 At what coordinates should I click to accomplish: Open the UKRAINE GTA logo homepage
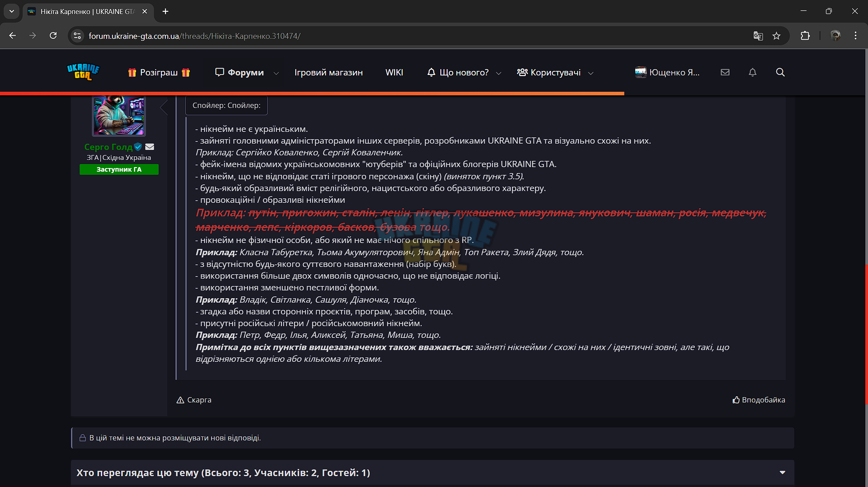[x=83, y=72]
